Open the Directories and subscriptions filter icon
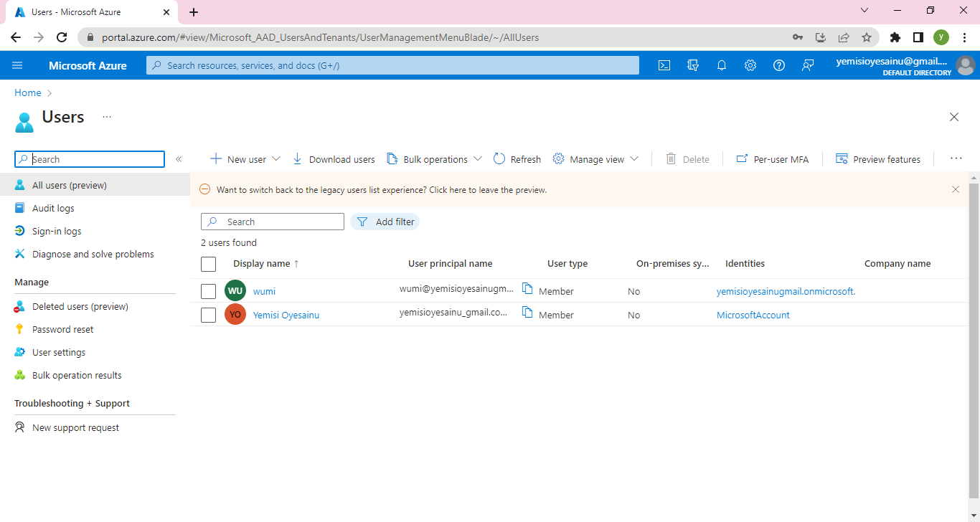 [x=693, y=65]
